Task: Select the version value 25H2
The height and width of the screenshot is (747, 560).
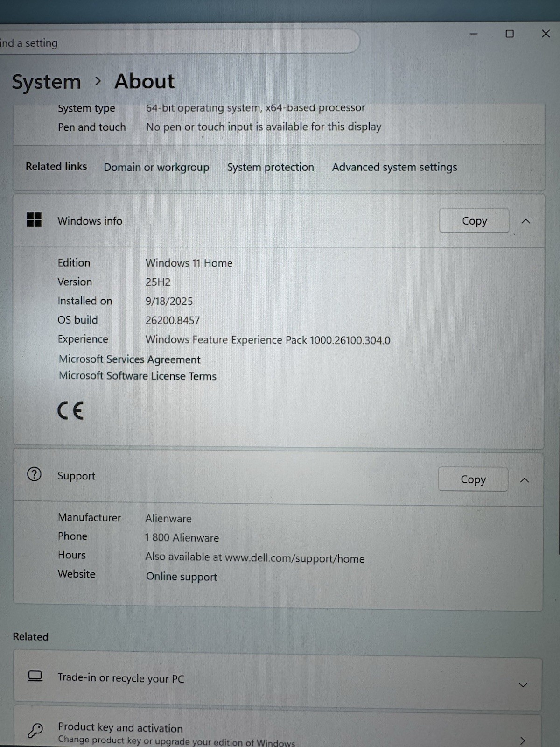Action: 158,282
